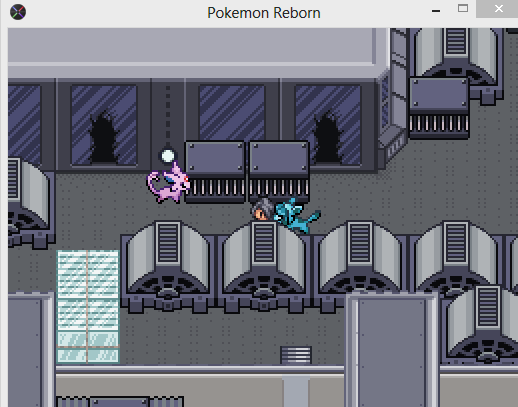Image resolution: width=518 pixels, height=407 pixels.
Task: Click the left dark console machine
Action: [215, 172]
